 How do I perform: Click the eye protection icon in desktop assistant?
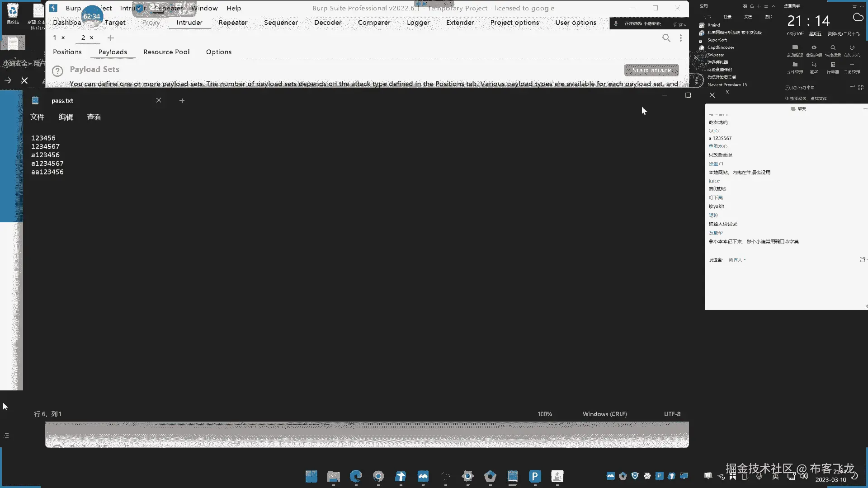pos(814,47)
